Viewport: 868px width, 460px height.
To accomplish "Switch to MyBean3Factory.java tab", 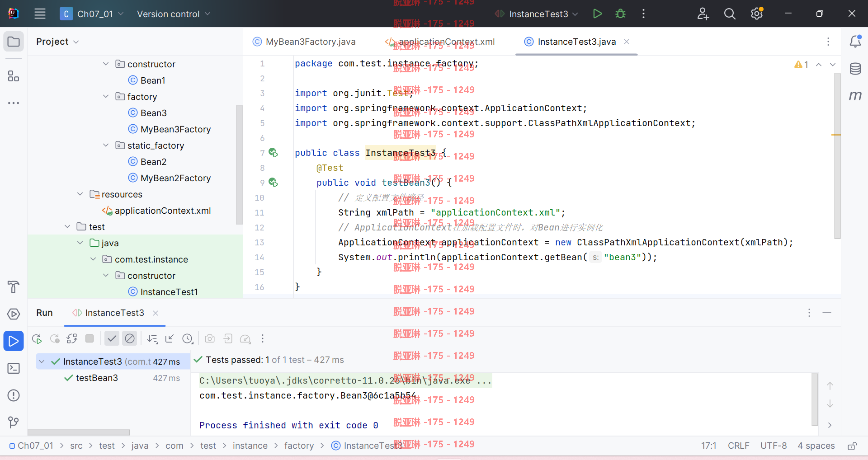I will click(x=304, y=42).
